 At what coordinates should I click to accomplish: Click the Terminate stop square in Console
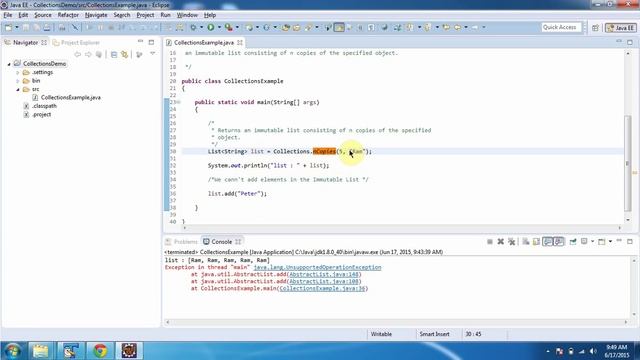490,242
